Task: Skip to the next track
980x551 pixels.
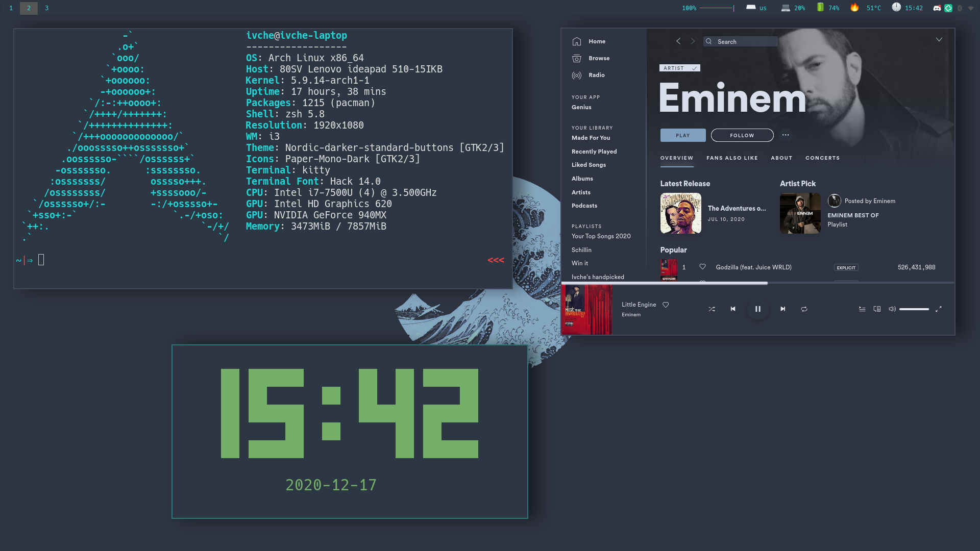Action: click(x=782, y=309)
